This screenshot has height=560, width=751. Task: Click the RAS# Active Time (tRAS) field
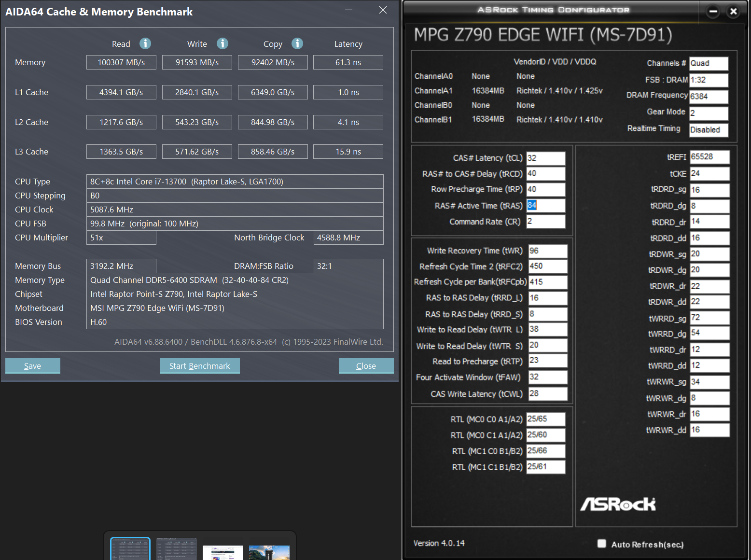pyautogui.click(x=545, y=206)
